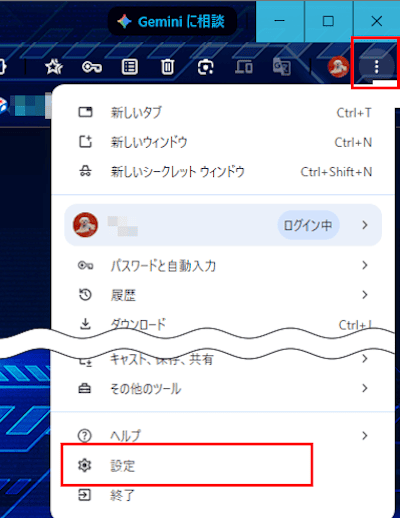The height and width of the screenshot is (520, 400).
Task: Click the Ctrl+Shift+N shortcut text
Action: 336,172
